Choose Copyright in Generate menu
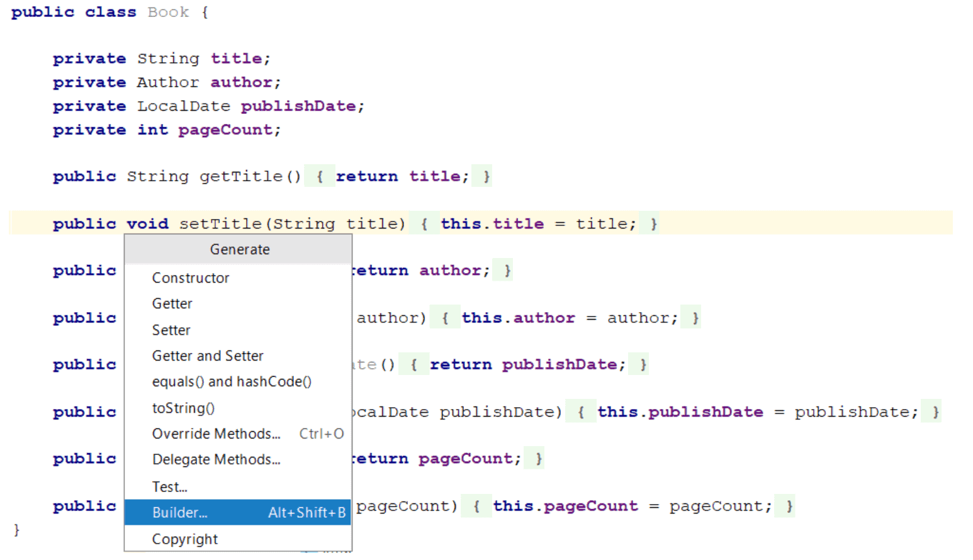The image size is (973, 560). 237,539
